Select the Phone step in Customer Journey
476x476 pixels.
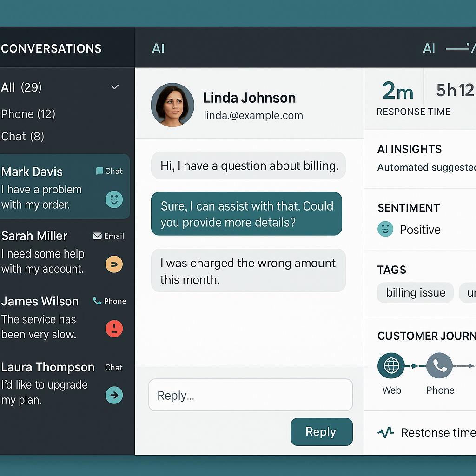coord(440,366)
